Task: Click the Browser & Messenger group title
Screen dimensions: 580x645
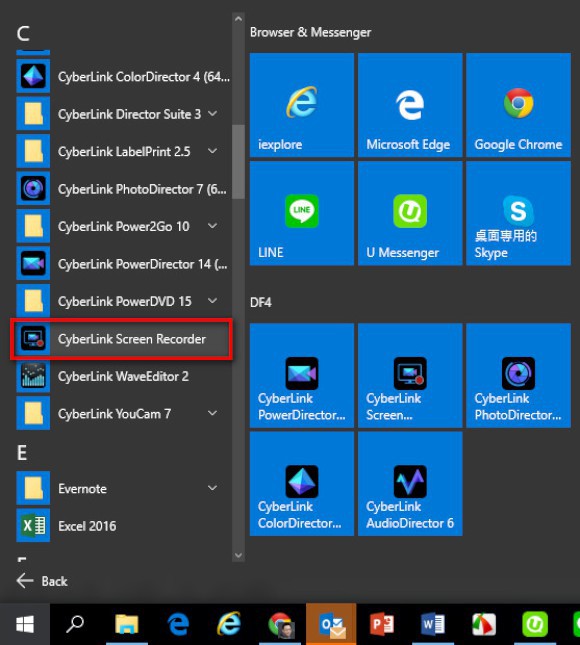Action: pos(310,32)
